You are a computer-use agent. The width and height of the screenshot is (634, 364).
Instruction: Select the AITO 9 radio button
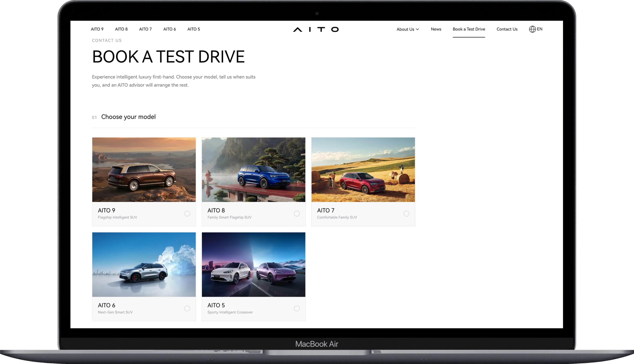tap(187, 213)
